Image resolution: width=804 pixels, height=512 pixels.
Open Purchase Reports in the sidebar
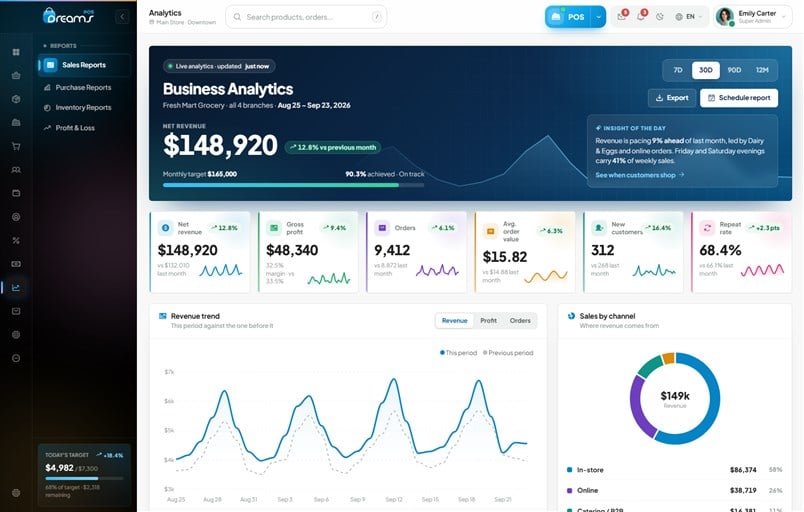click(x=84, y=88)
